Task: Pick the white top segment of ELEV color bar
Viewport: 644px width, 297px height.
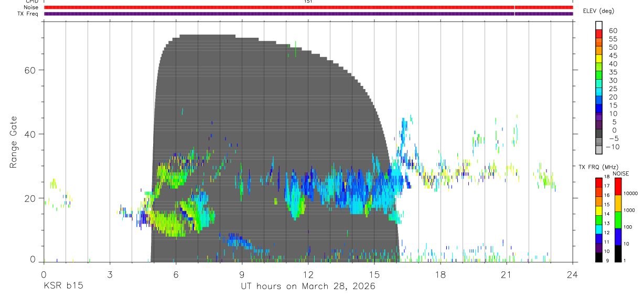Action: [599, 25]
